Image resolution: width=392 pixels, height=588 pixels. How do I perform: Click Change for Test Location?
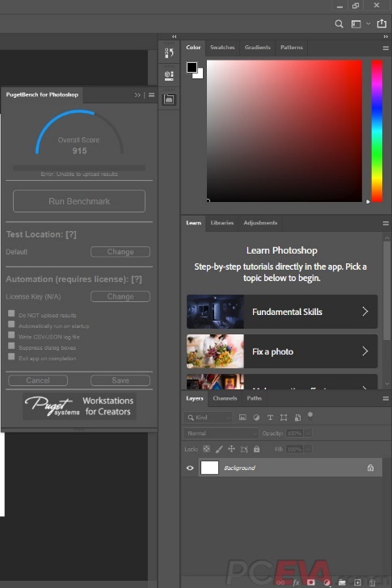coord(120,252)
